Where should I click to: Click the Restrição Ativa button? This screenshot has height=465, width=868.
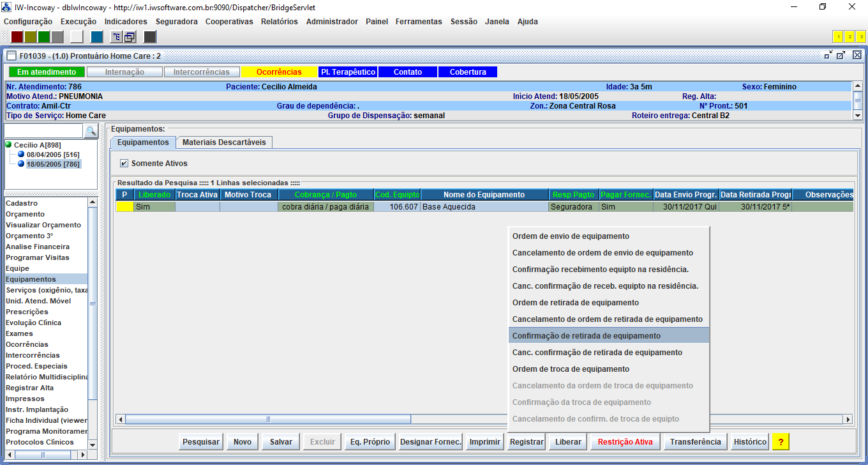625,441
